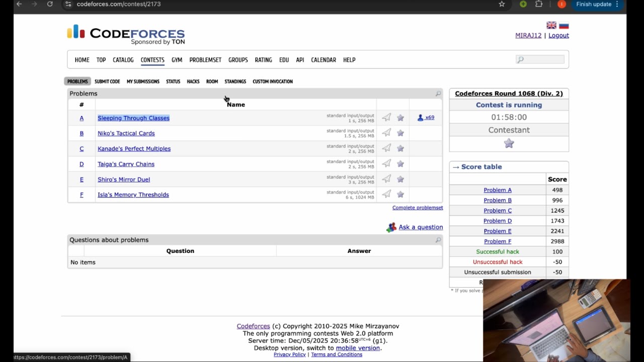The height and width of the screenshot is (362, 644).
Task: Open the x69 solved-by participants list
Action: coord(426,118)
